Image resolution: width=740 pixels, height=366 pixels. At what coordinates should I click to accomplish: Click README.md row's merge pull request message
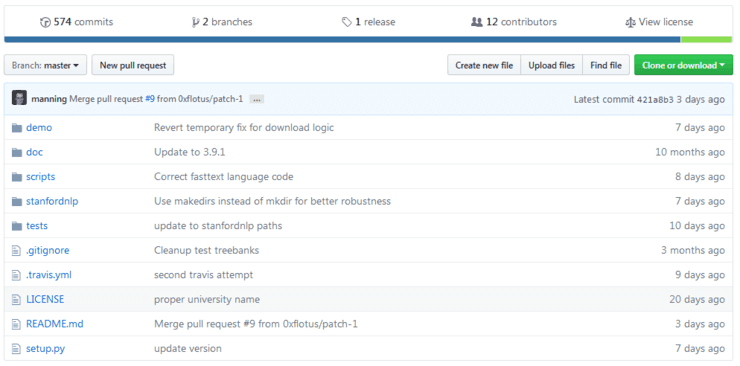256,324
